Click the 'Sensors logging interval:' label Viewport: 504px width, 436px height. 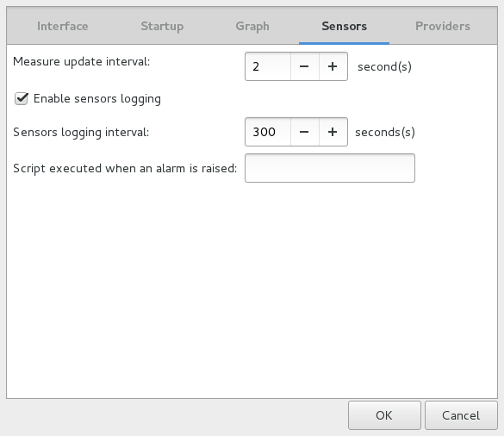81,132
